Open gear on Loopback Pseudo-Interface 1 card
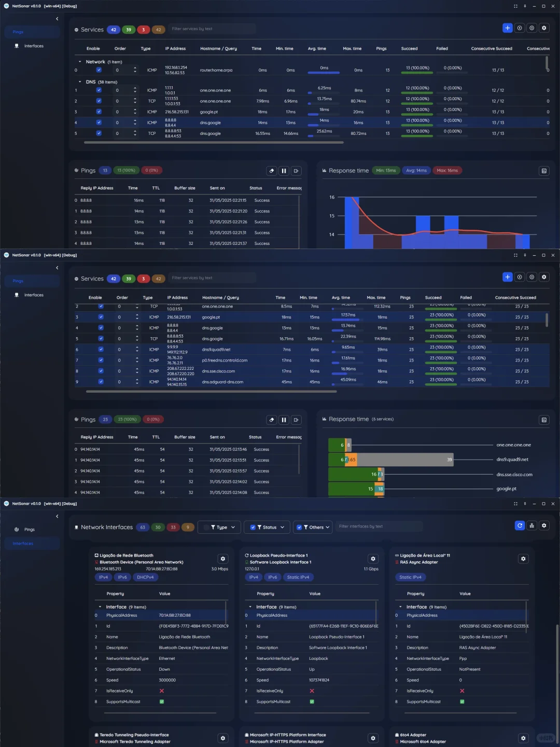560x747 pixels. [373, 559]
